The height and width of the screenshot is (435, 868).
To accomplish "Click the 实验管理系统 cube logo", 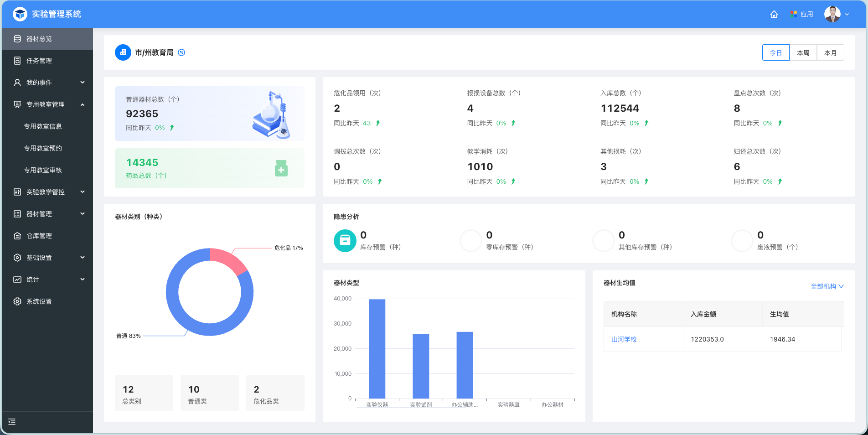I will tap(20, 14).
